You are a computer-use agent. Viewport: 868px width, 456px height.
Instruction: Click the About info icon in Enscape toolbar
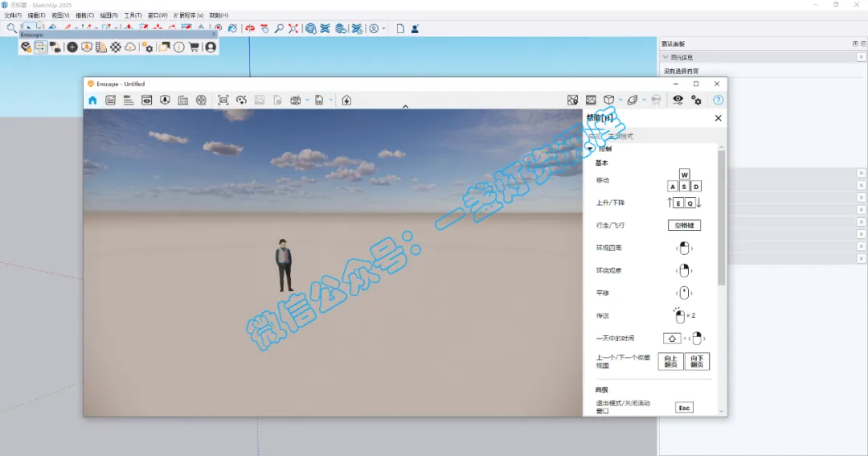tap(178, 47)
